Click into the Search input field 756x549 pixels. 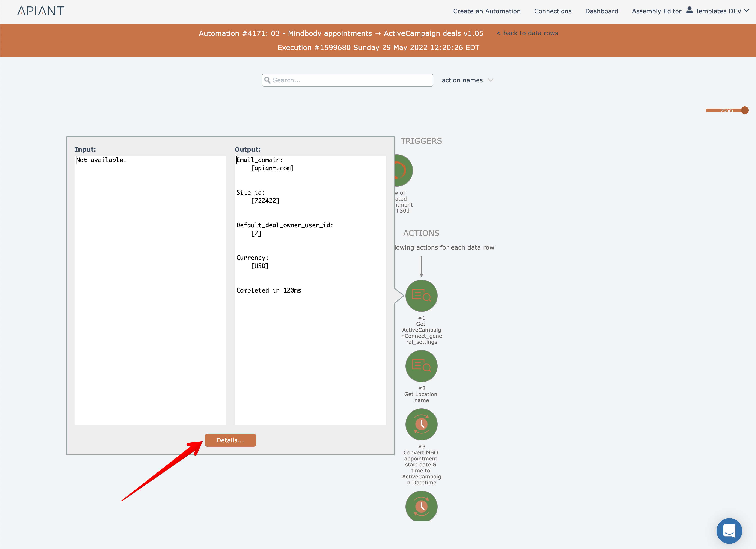coord(350,80)
